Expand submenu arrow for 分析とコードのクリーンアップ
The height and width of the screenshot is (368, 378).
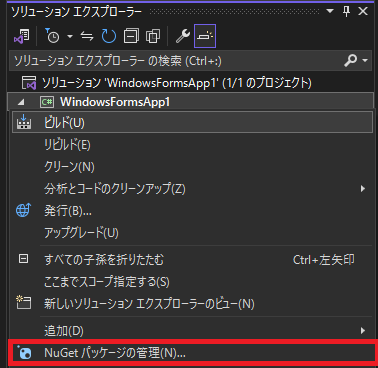[363, 189]
